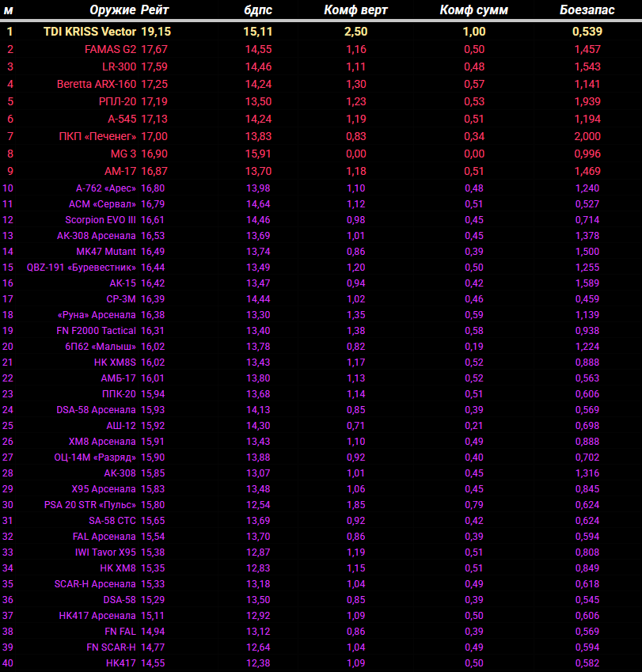Select the РПЛ-20 weapon name
The height and width of the screenshot is (672, 642).
point(117,101)
